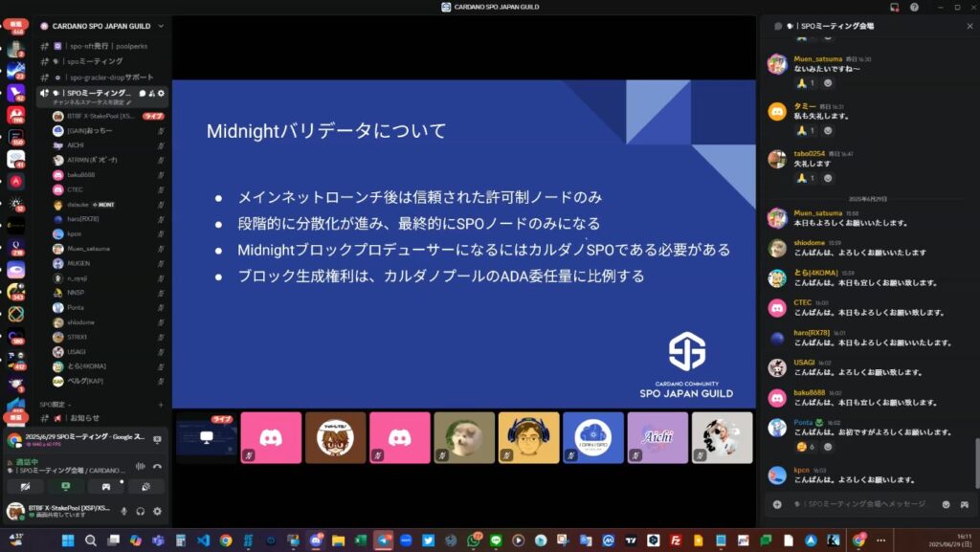Image resolution: width=980 pixels, height=552 pixels.
Task: Open LINE from the taskbar
Action: click(x=496, y=541)
